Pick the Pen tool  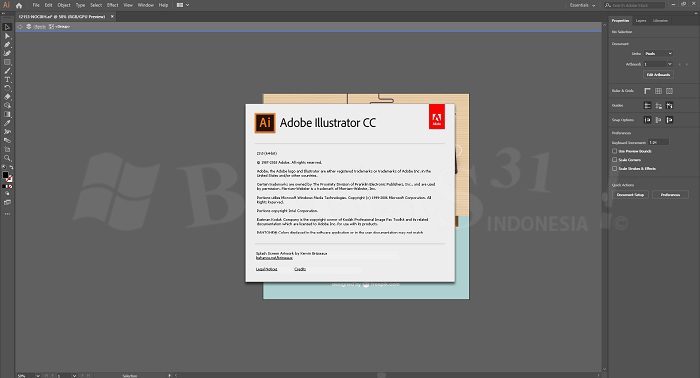7,45
